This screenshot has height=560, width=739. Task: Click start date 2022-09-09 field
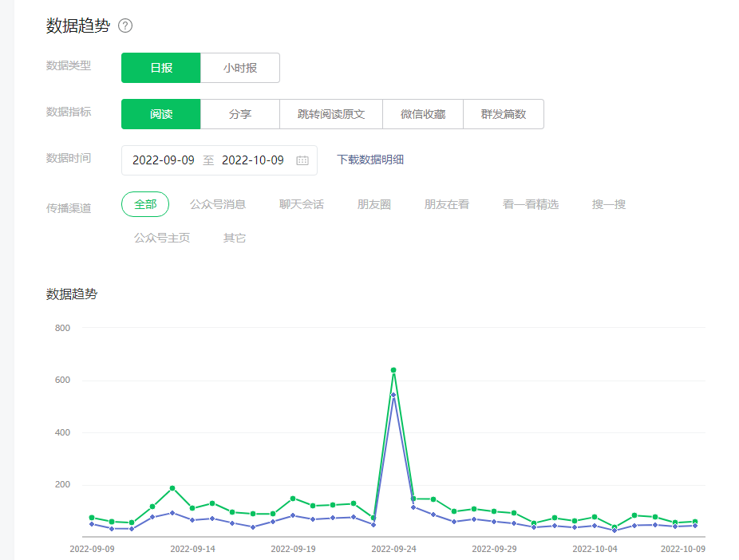coord(163,160)
